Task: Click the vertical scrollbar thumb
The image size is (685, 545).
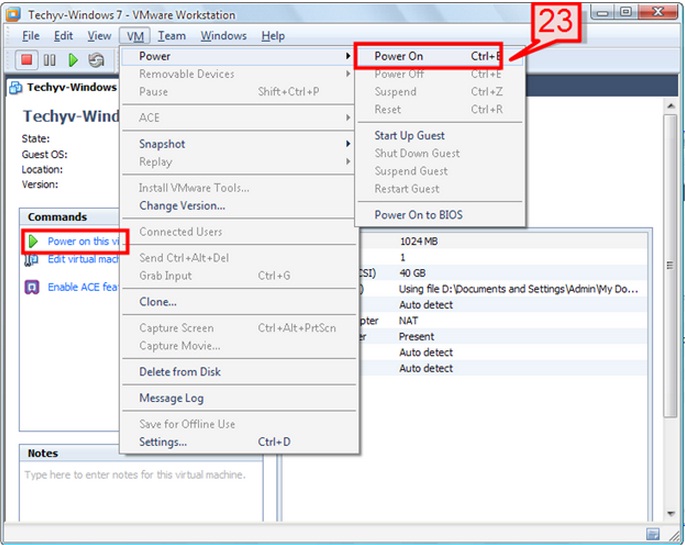Action: coord(670,266)
